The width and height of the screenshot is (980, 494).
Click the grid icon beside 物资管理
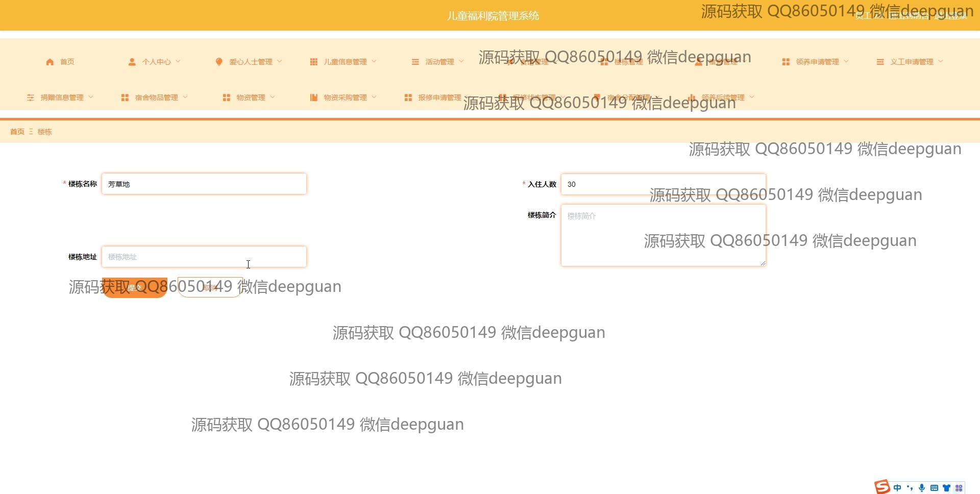pyautogui.click(x=227, y=97)
